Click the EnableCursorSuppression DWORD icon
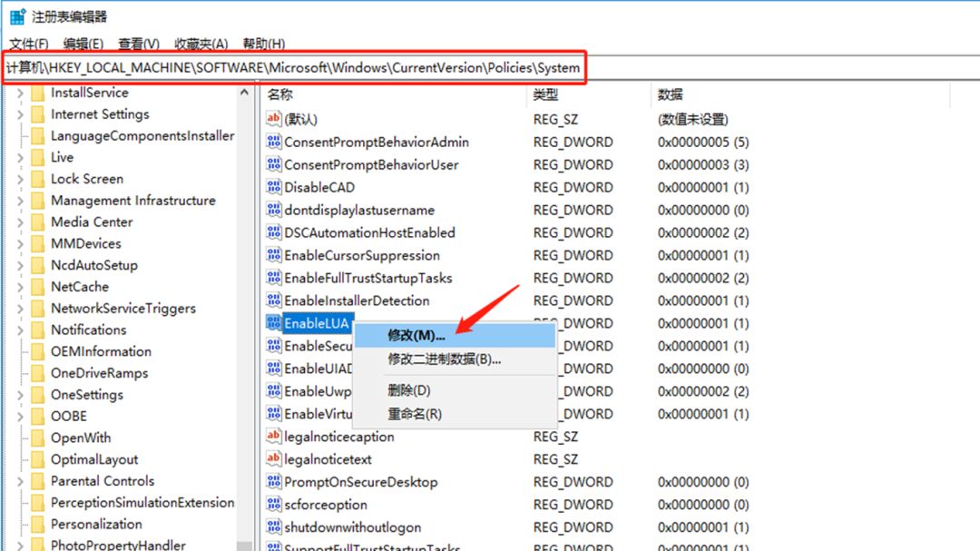Viewport: 980px width, 551px height. pos(273,254)
